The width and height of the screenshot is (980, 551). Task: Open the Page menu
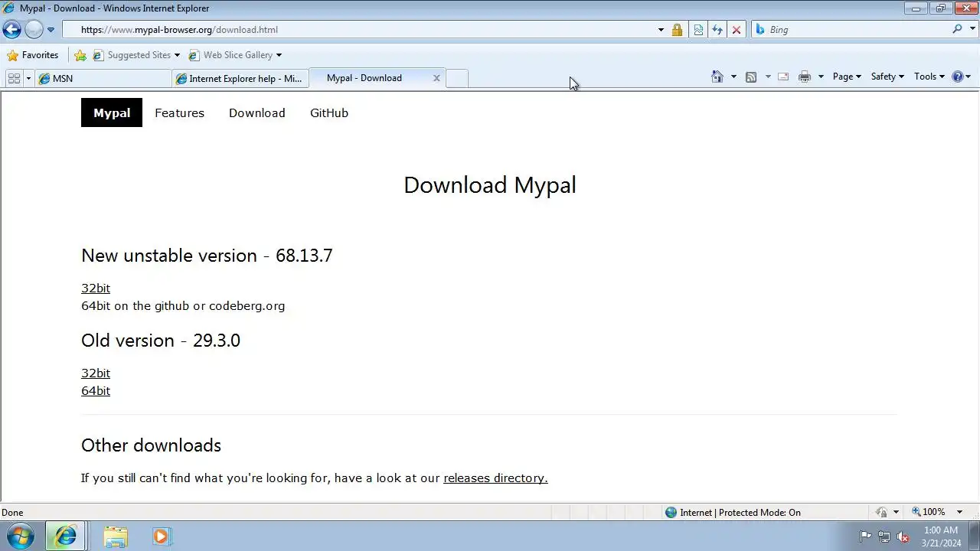click(x=847, y=77)
